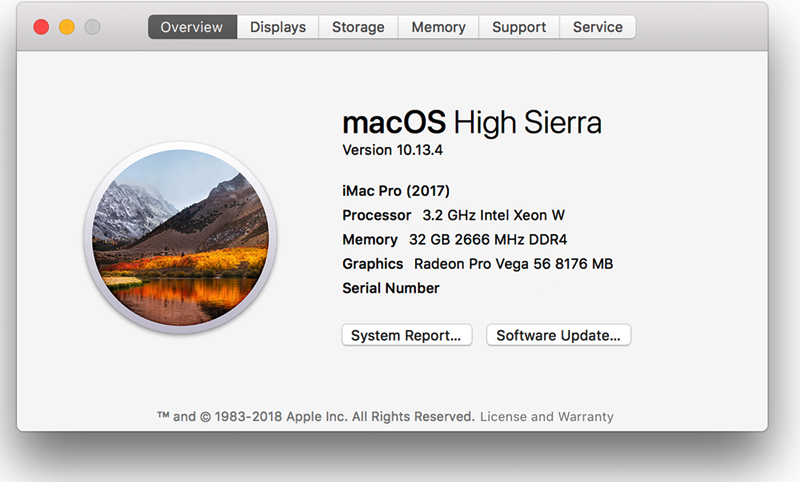Viewport: 800px width, 482px height.
Task: Open the Storage tab
Action: pyautogui.click(x=358, y=27)
